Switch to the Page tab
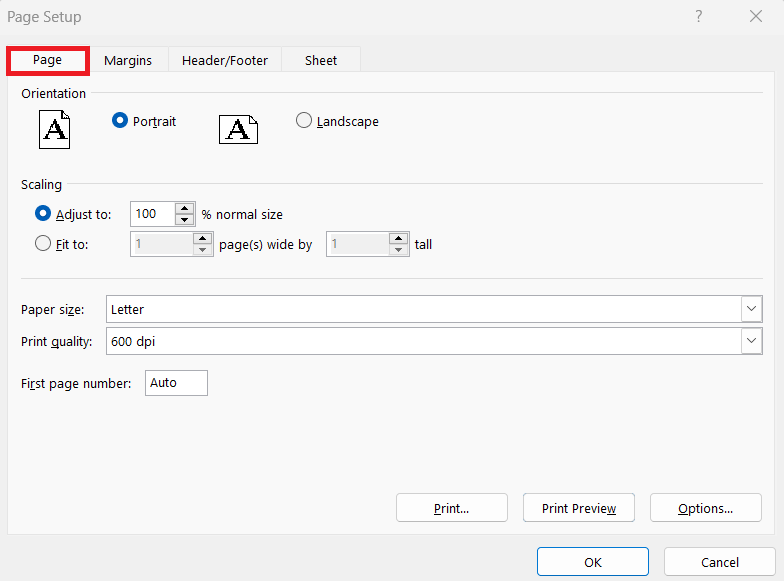Viewport: 784px width, 581px height. coord(48,60)
